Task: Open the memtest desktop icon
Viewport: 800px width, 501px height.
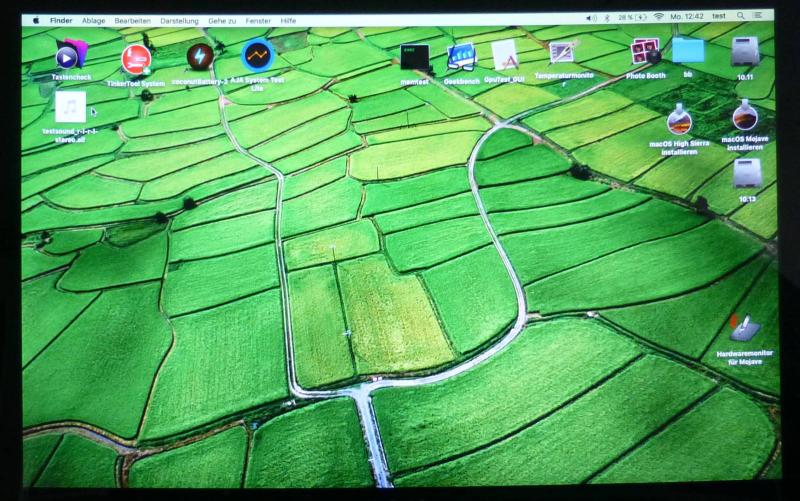Action: coord(414,58)
